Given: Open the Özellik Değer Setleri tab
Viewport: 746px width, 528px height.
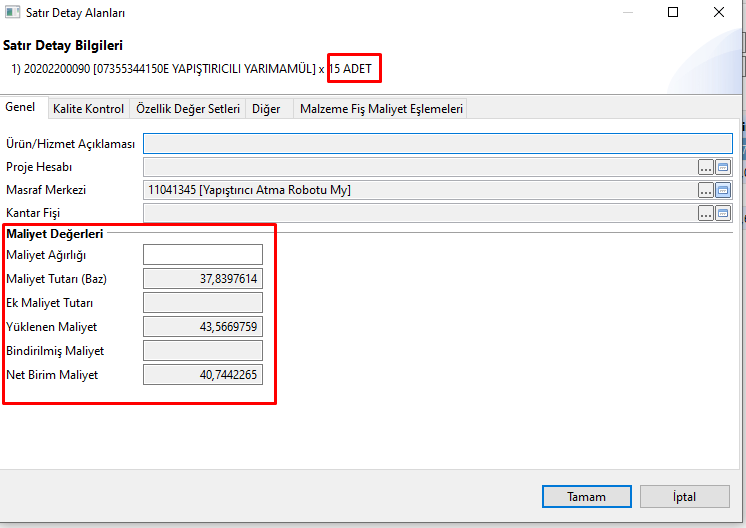Looking at the screenshot, I should [x=187, y=108].
